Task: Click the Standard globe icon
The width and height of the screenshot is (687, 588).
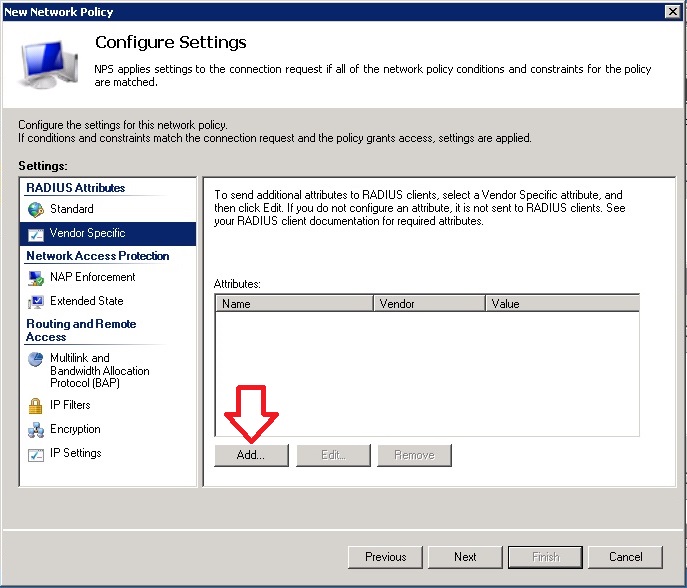Action: [36, 209]
